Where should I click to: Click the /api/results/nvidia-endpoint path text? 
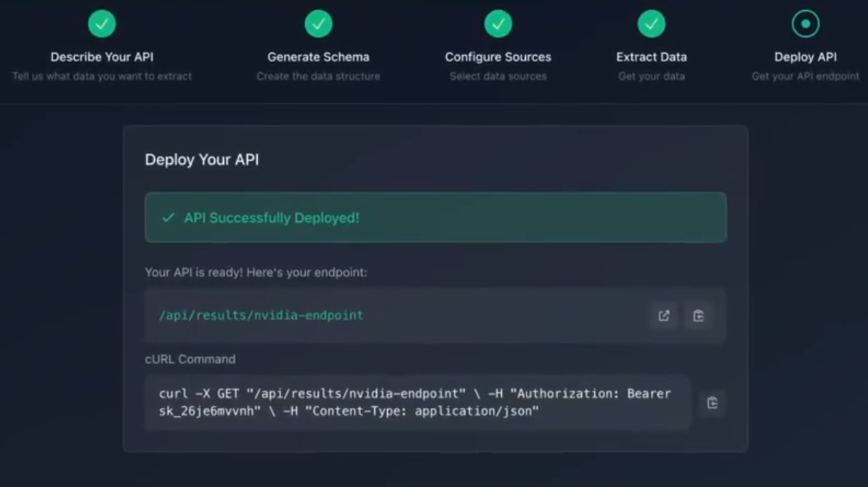coord(261,316)
